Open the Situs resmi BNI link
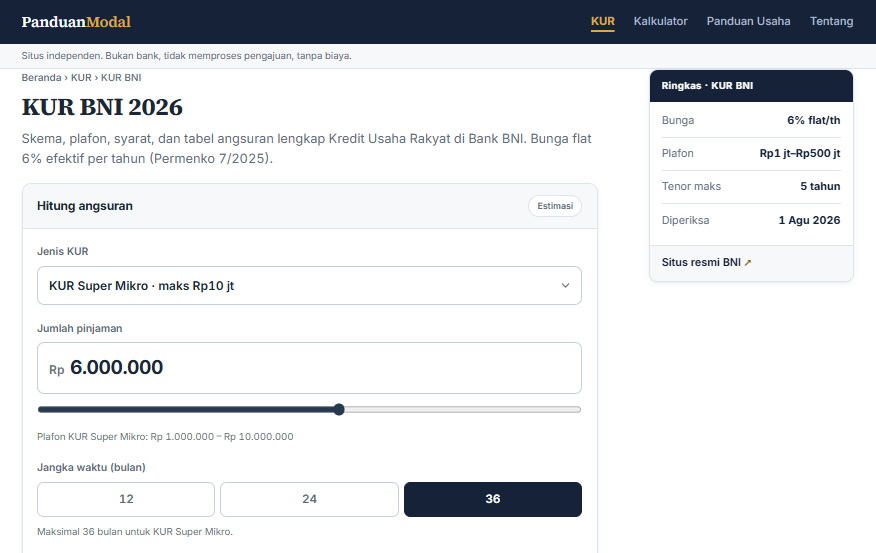 (706, 262)
